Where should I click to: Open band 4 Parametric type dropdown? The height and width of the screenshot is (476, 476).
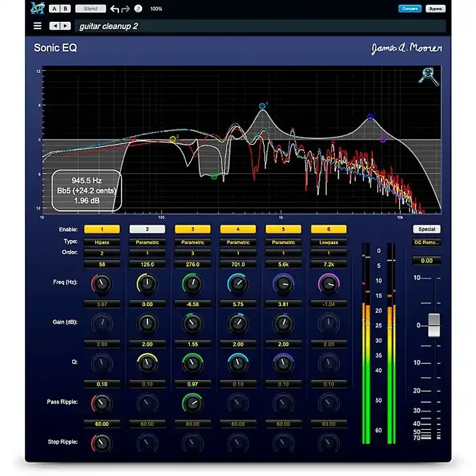238,242
